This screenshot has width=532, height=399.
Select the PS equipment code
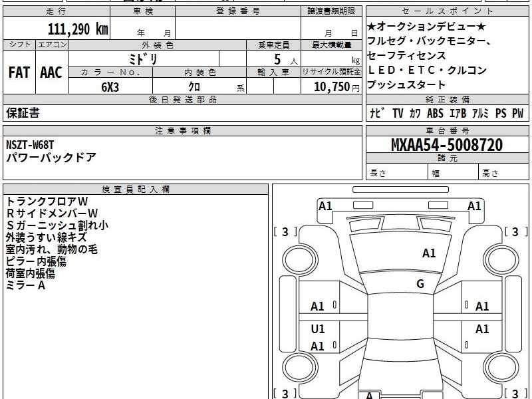tap(501, 113)
